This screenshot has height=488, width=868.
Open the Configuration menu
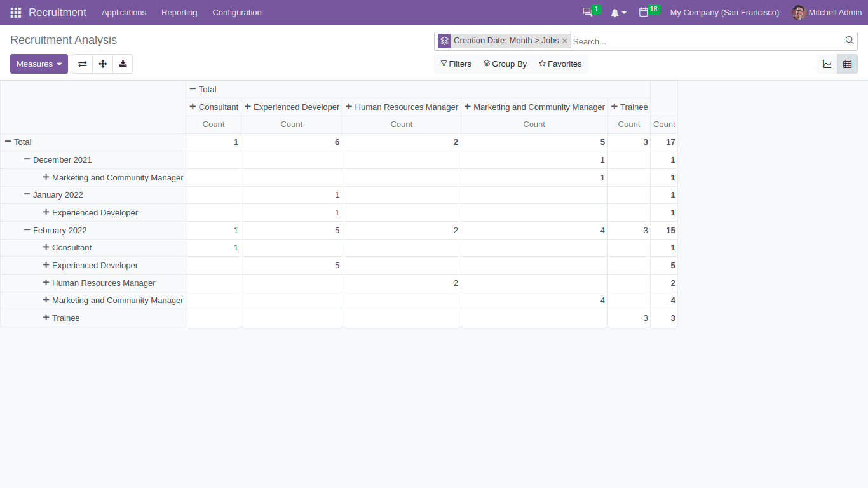pyautogui.click(x=236, y=12)
